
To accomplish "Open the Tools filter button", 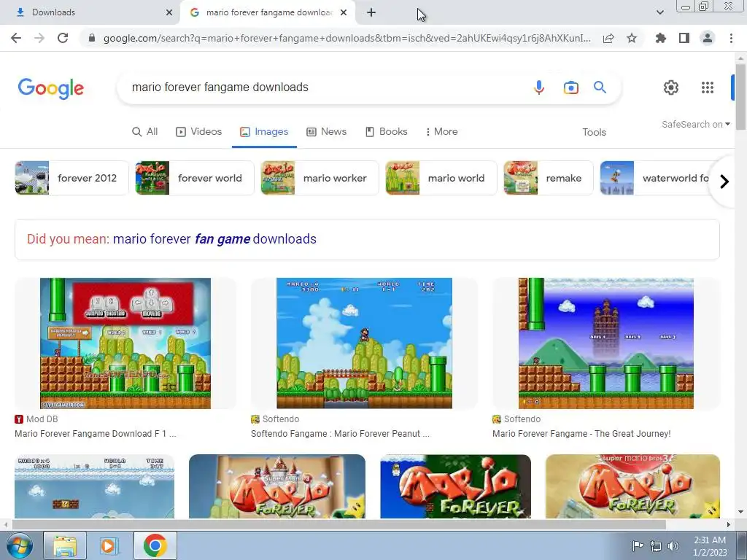I will point(594,132).
